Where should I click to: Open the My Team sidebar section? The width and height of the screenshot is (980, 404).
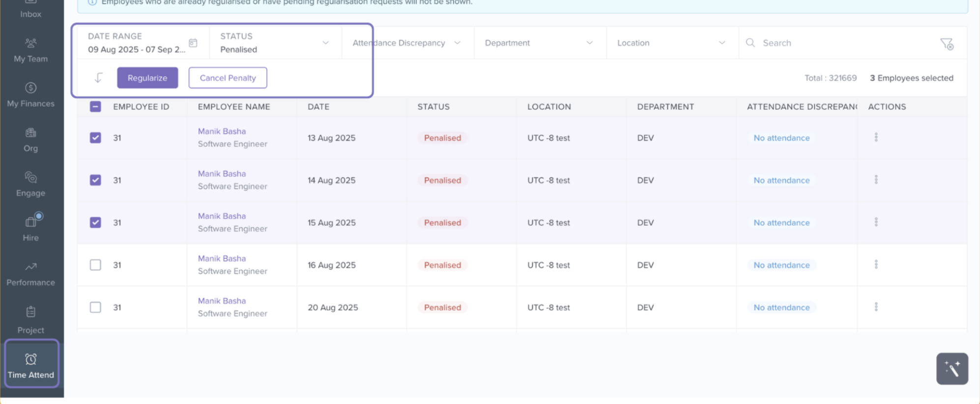30,50
